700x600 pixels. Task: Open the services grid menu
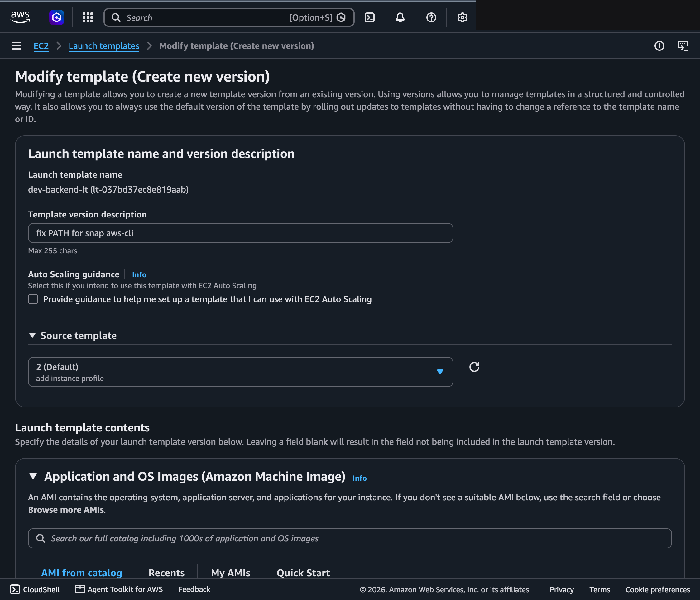tap(88, 17)
